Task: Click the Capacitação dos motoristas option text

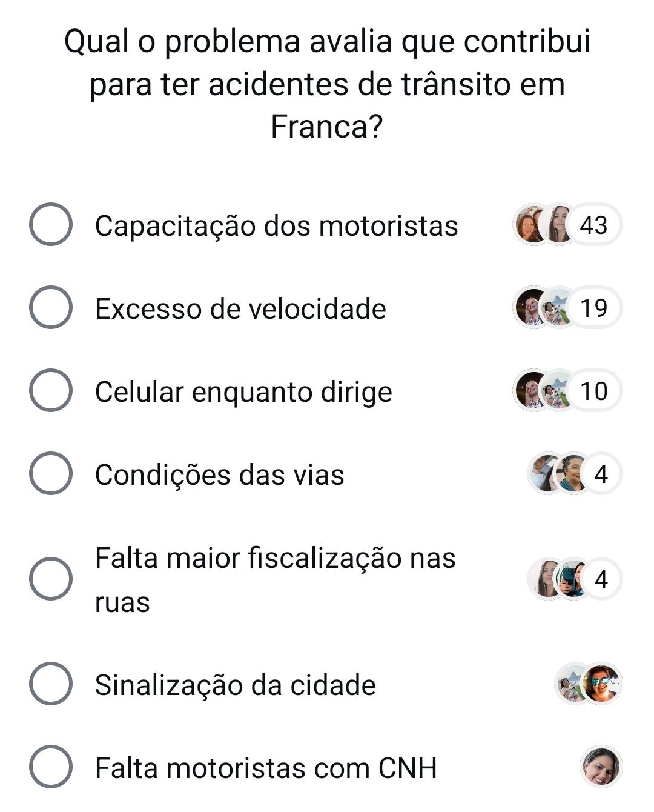Action: (x=276, y=226)
